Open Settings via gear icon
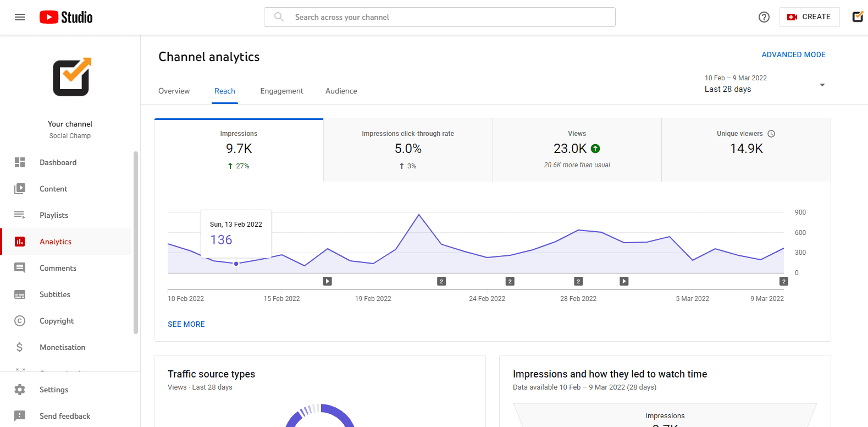Viewport: 868px width, 427px height. point(20,390)
